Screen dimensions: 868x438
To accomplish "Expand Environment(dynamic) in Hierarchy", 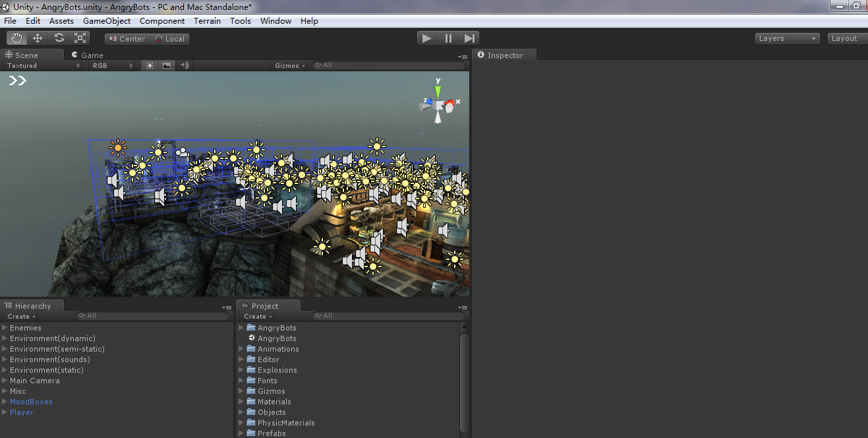I will pos(5,338).
